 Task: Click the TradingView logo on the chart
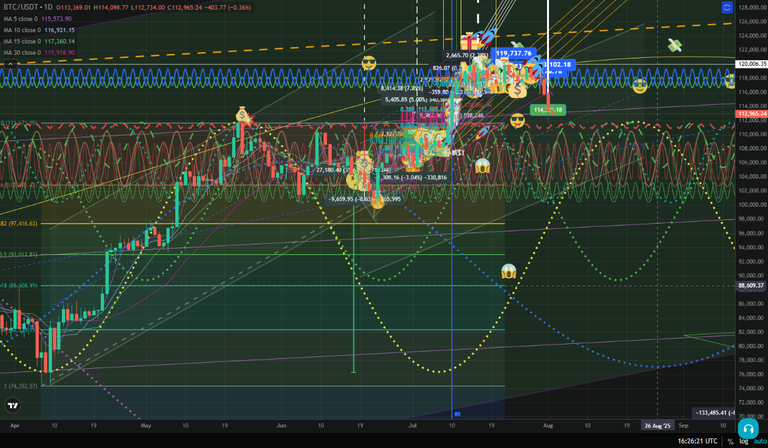13,405
